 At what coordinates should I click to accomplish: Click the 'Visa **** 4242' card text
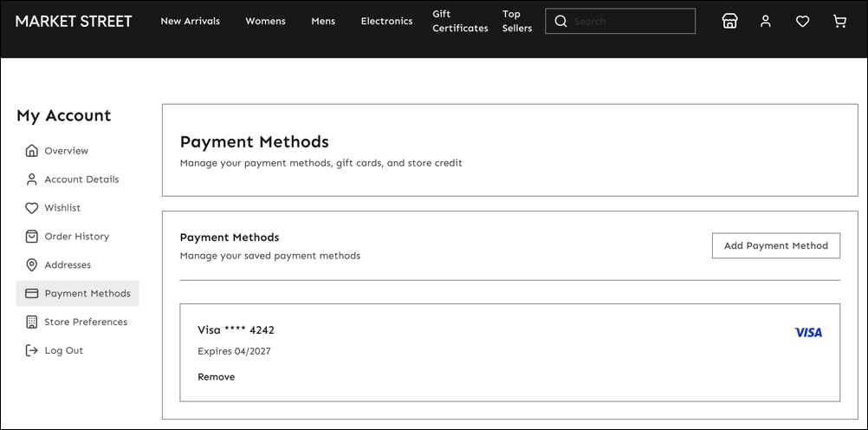point(236,330)
